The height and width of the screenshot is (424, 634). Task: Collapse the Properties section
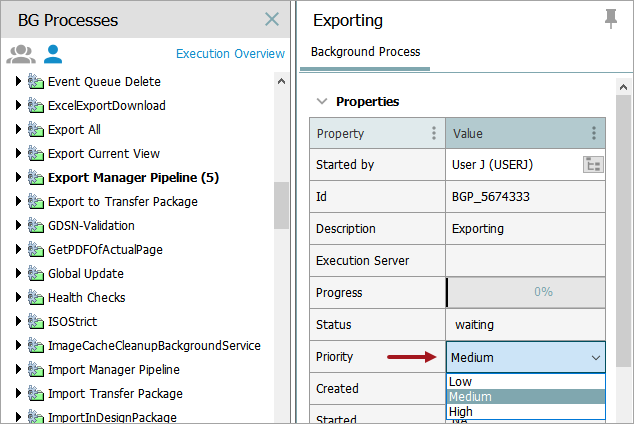(x=322, y=101)
